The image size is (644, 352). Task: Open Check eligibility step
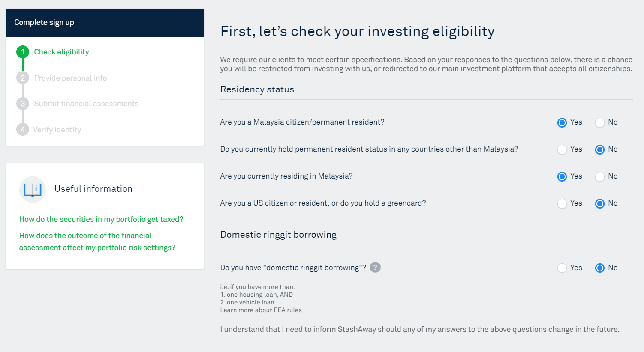click(61, 52)
